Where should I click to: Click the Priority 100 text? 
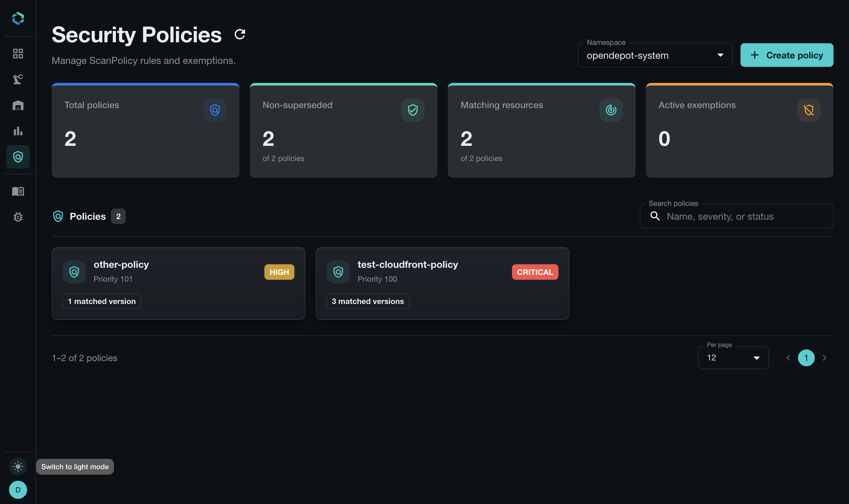coord(377,279)
